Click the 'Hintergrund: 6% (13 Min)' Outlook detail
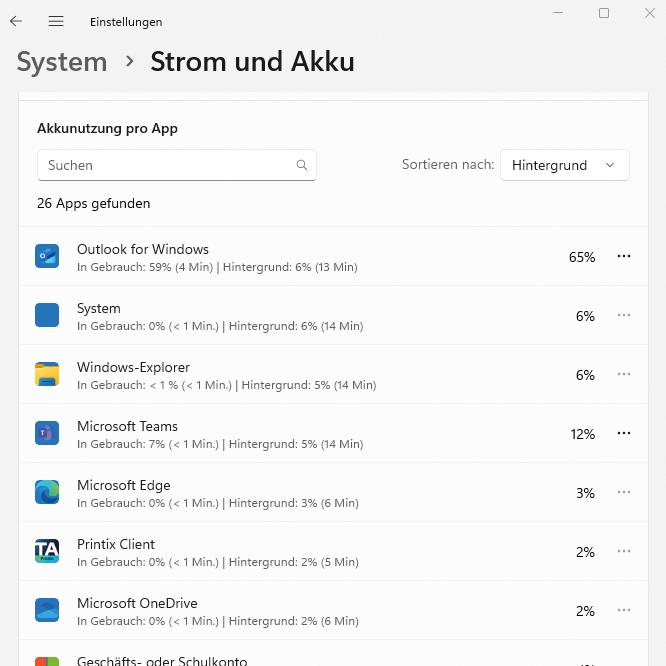This screenshot has width=666, height=666. [290, 267]
